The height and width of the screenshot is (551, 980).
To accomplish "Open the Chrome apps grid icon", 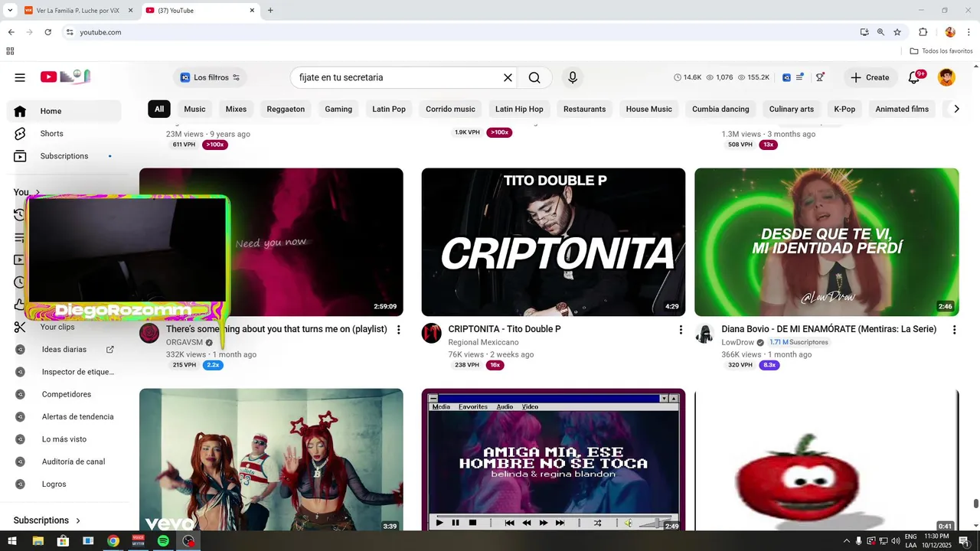I will point(10,51).
